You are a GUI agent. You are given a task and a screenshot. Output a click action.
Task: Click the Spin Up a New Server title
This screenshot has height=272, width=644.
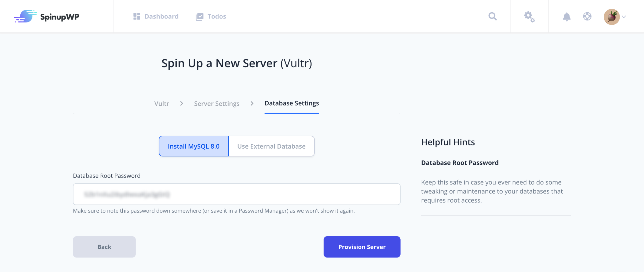(237, 63)
